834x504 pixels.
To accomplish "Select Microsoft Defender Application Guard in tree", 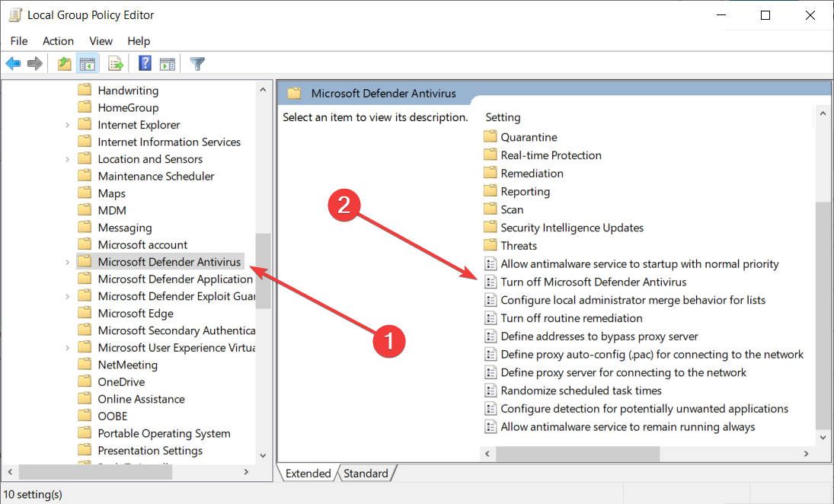I will tap(175, 279).
